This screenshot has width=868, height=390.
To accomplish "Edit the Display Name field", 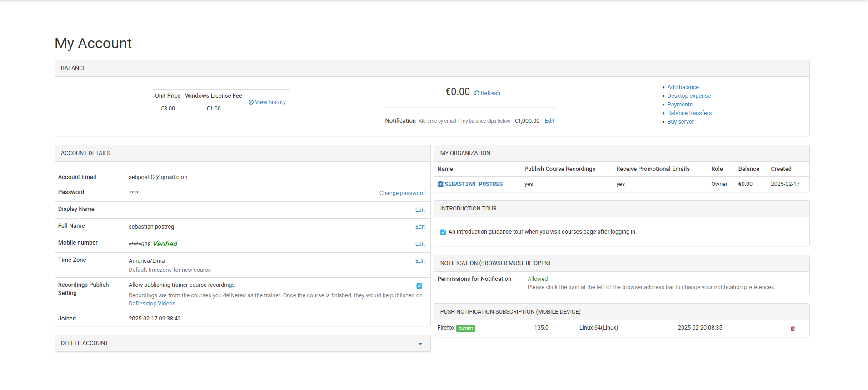I will 420,210.
